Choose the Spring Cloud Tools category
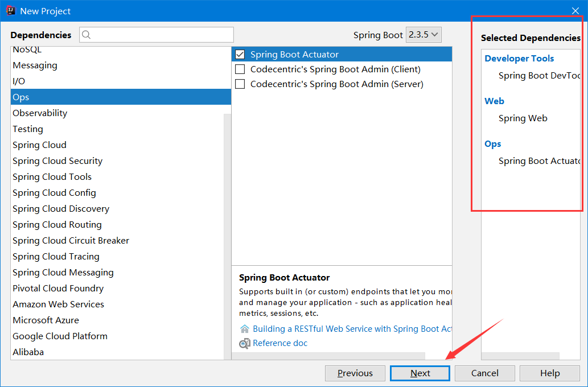 click(x=117, y=176)
